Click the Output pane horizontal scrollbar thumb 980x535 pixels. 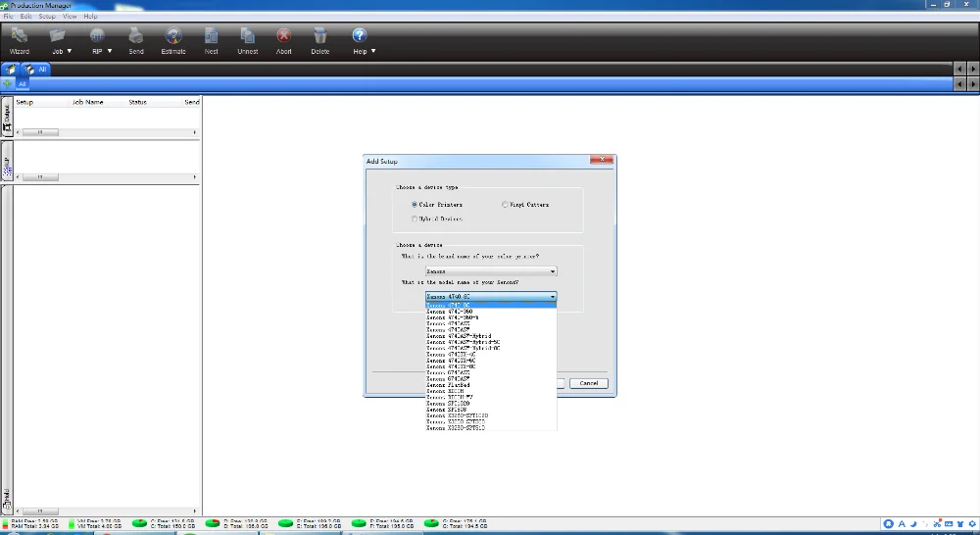click(40, 132)
